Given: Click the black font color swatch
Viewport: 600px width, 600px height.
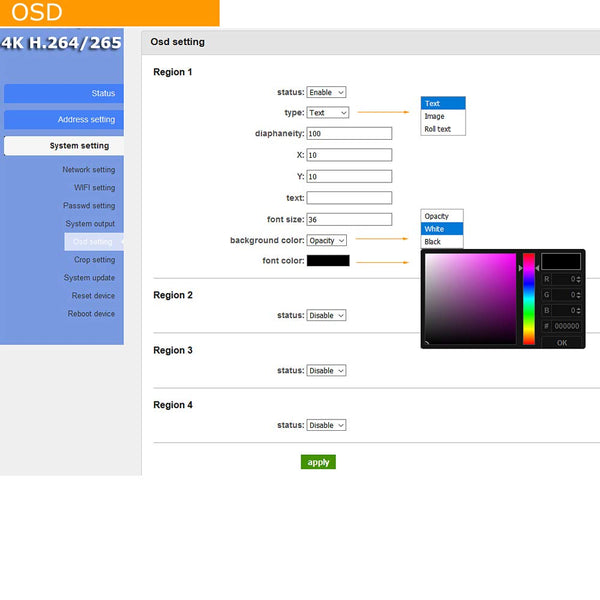Looking at the screenshot, I should [328, 261].
